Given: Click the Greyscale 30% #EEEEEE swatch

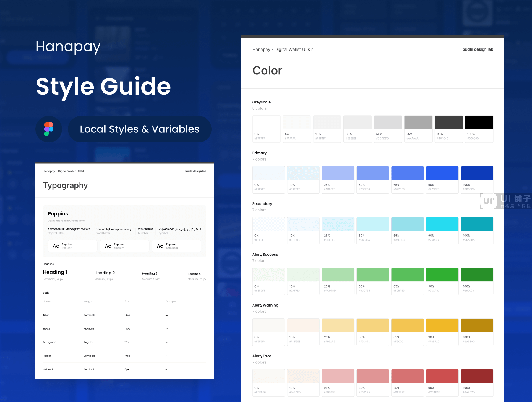Looking at the screenshot, I should pos(358,129).
